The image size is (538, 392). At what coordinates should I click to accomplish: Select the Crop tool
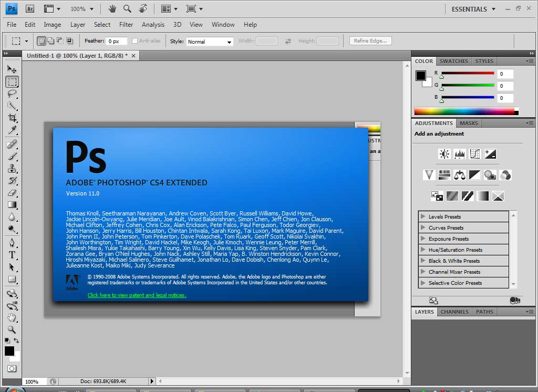pos(12,118)
